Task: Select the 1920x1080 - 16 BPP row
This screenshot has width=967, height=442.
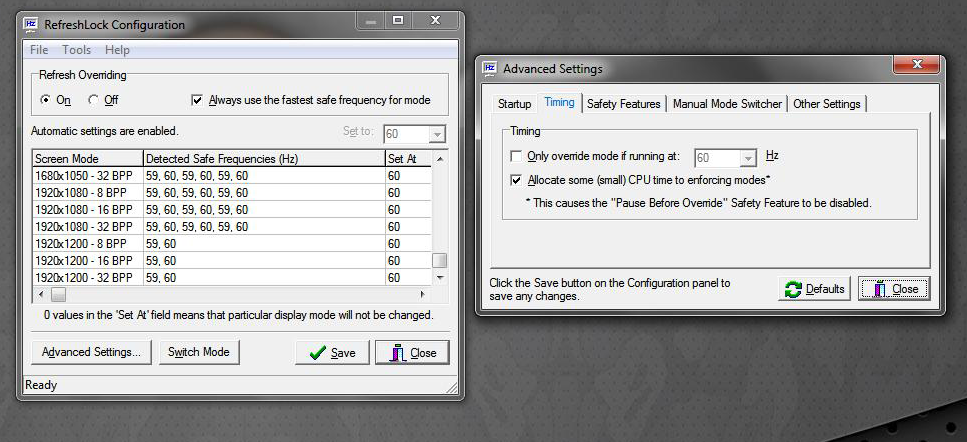Action: (231, 210)
